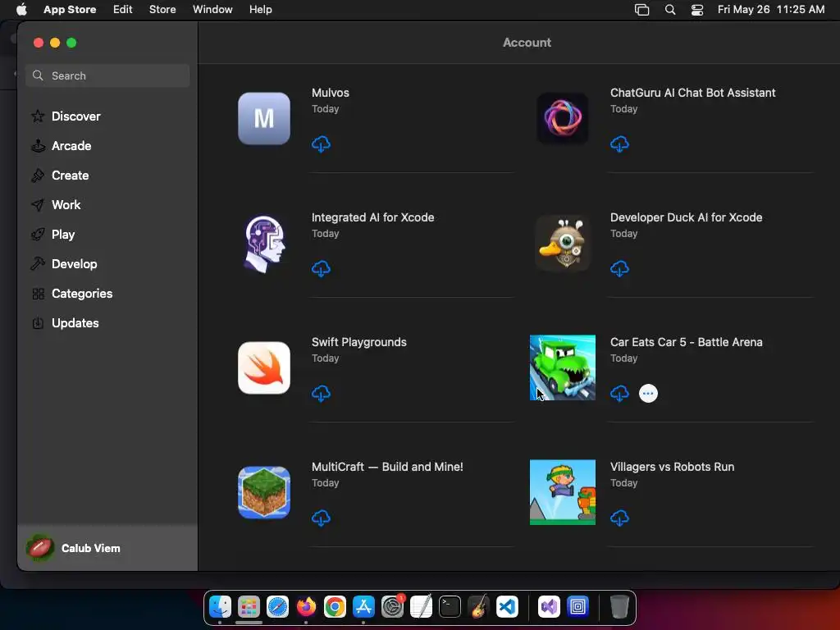
Task: Open ChatGuru app icon artwork
Action: pyautogui.click(x=563, y=118)
